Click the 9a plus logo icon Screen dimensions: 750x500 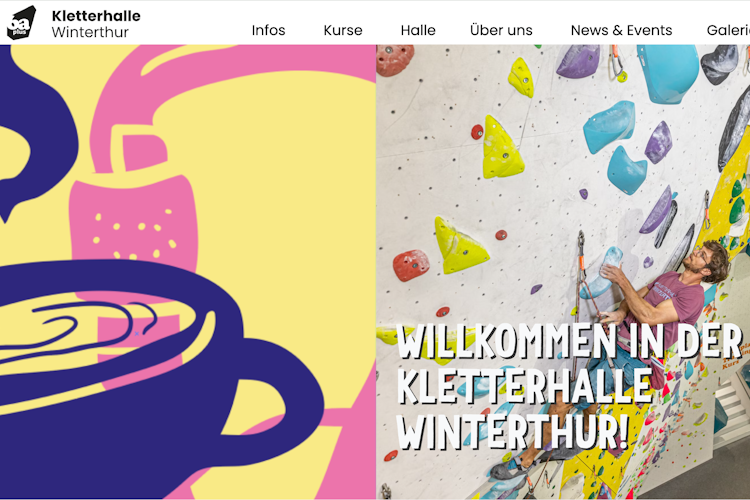(x=22, y=22)
